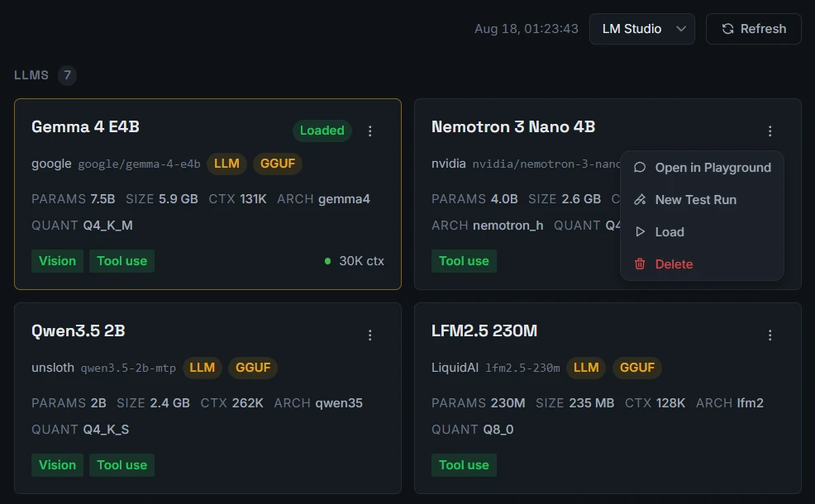Viewport: 815px width, 504px height.
Task: Click the Refresh button
Action: [753, 29]
